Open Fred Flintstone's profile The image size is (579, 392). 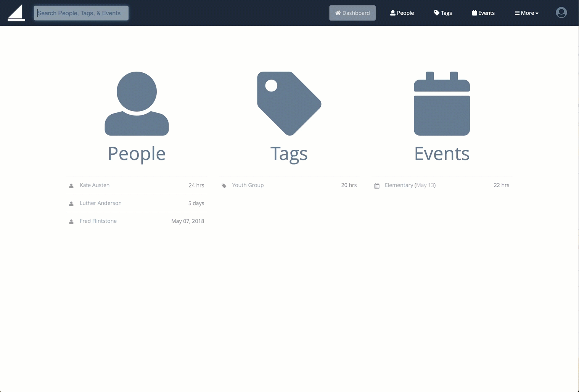(x=98, y=221)
